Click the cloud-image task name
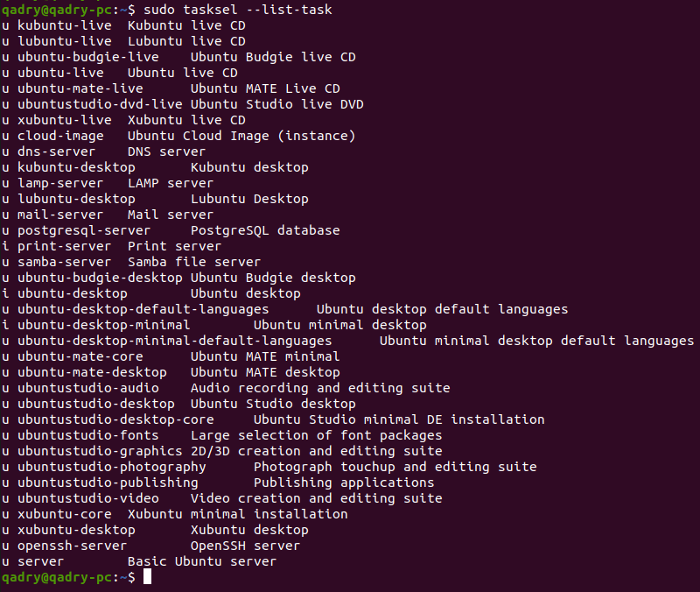Image resolution: width=700 pixels, height=592 pixels. tap(60, 136)
